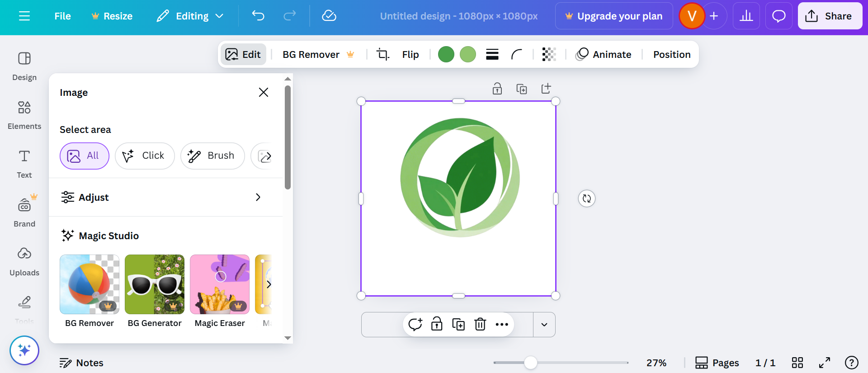This screenshot has height=373, width=868.
Task: Expand the dropdown arrow below the canvas
Action: click(544, 325)
